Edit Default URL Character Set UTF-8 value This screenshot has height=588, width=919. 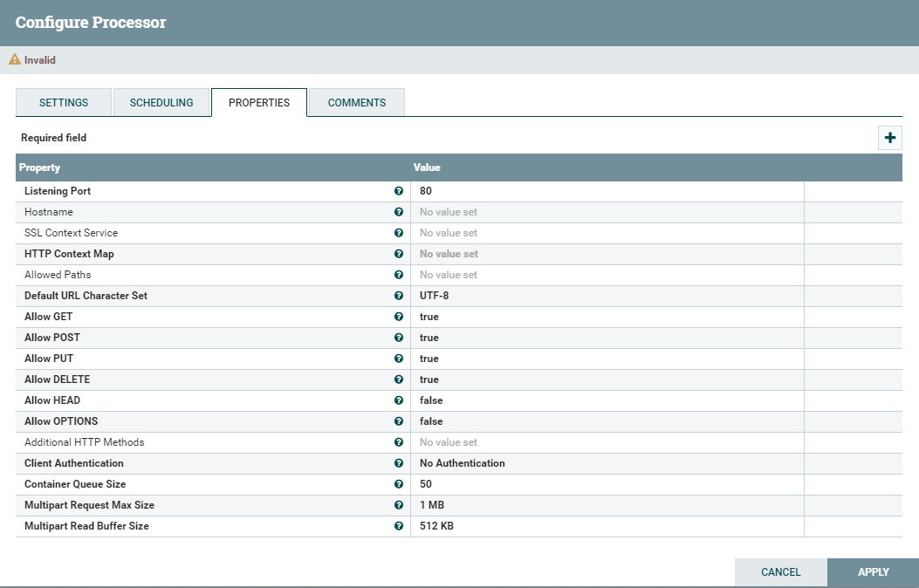point(607,296)
